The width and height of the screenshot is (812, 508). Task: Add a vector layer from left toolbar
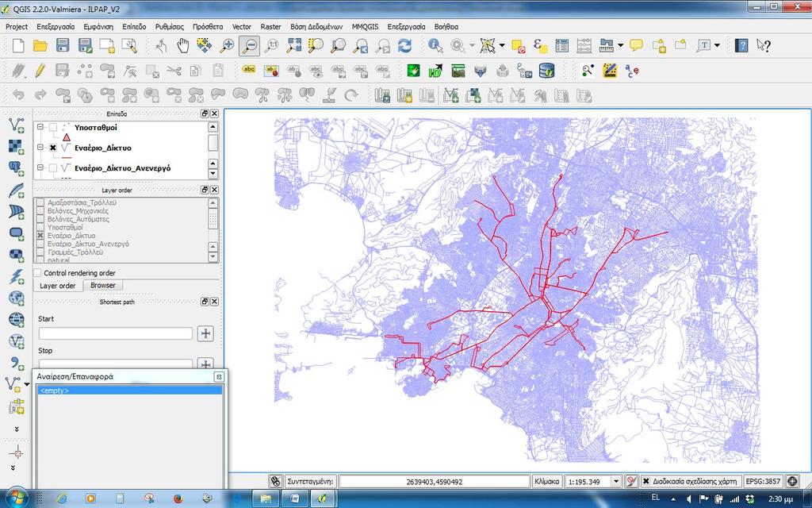(x=16, y=125)
